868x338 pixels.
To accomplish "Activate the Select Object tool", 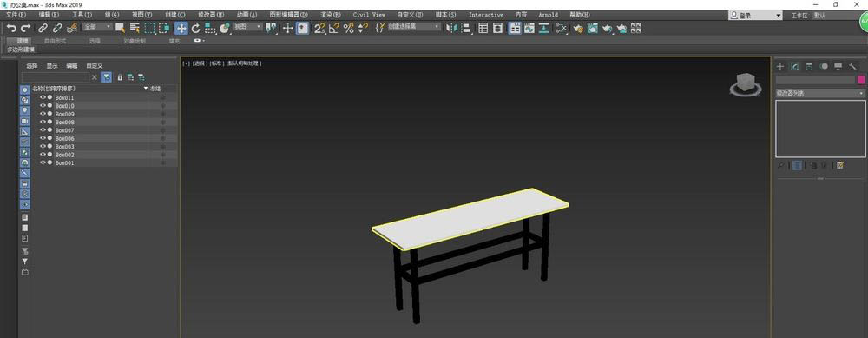I will coord(120,28).
